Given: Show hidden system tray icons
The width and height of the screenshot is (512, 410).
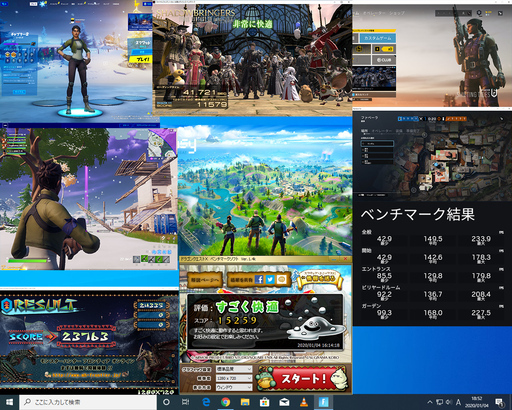Looking at the screenshot, I should click(x=430, y=402).
